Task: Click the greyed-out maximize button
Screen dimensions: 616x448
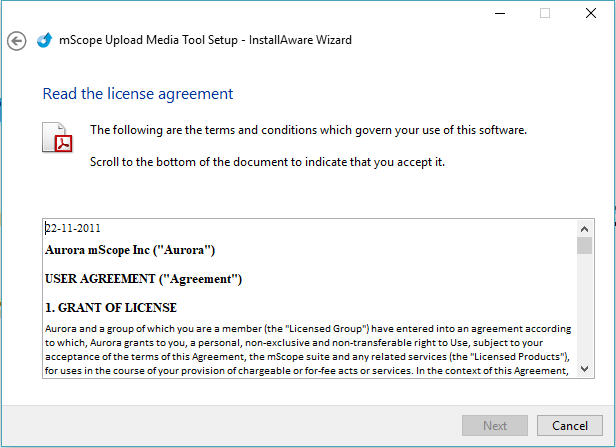Action: tap(545, 14)
